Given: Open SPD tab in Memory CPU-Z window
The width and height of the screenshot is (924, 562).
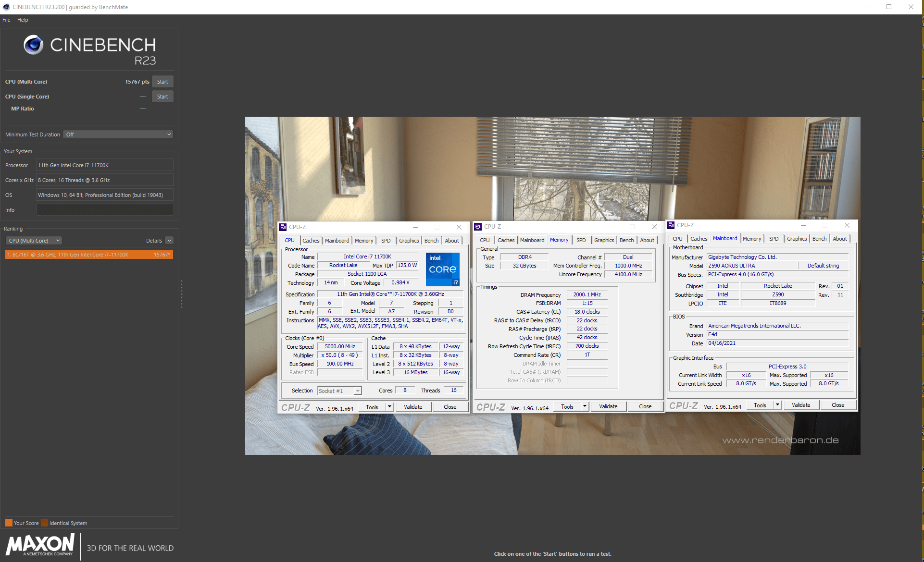Looking at the screenshot, I should click(581, 240).
